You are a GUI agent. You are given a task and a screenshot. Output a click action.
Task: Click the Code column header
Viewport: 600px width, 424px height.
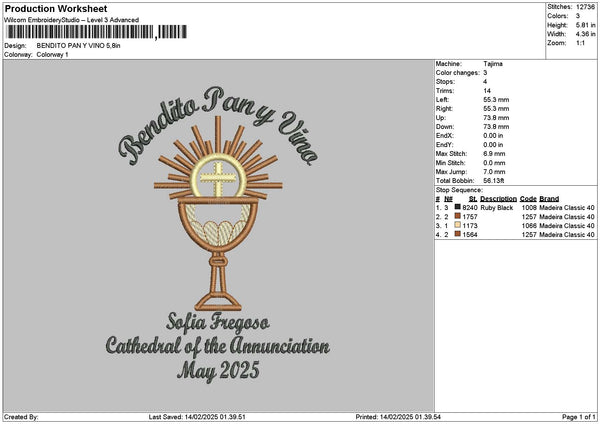point(528,199)
